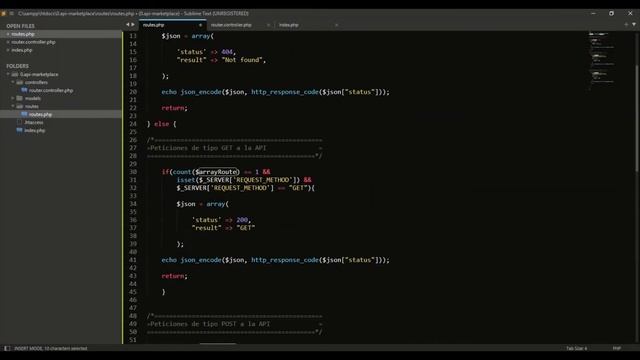Select index.php under Open Files
The height and width of the screenshot is (360, 640).
(22, 50)
